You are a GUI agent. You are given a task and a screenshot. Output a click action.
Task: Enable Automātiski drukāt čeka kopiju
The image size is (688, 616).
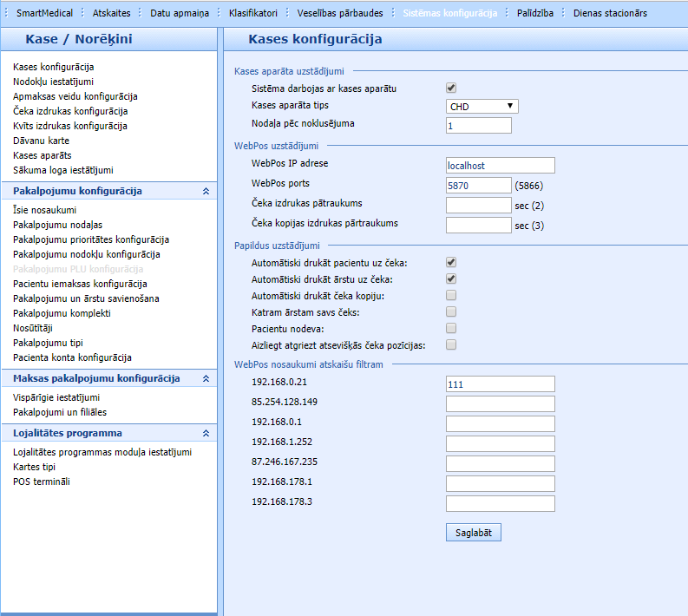pyautogui.click(x=451, y=295)
